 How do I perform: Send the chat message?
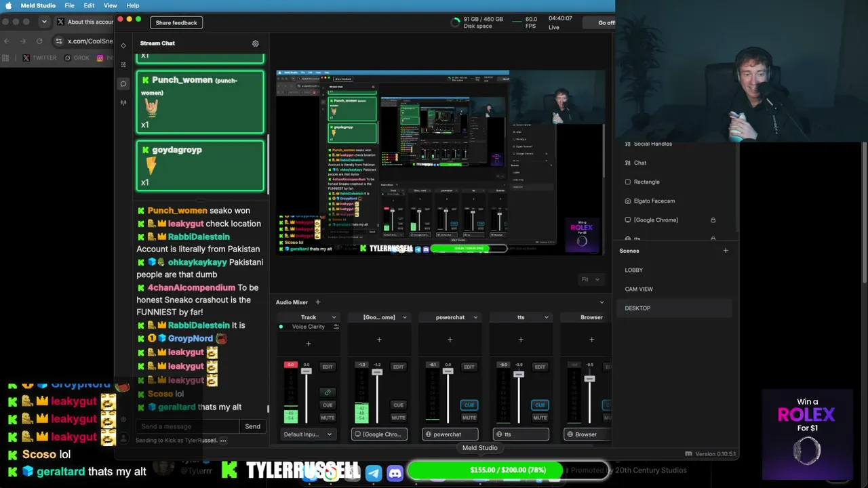pos(252,426)
